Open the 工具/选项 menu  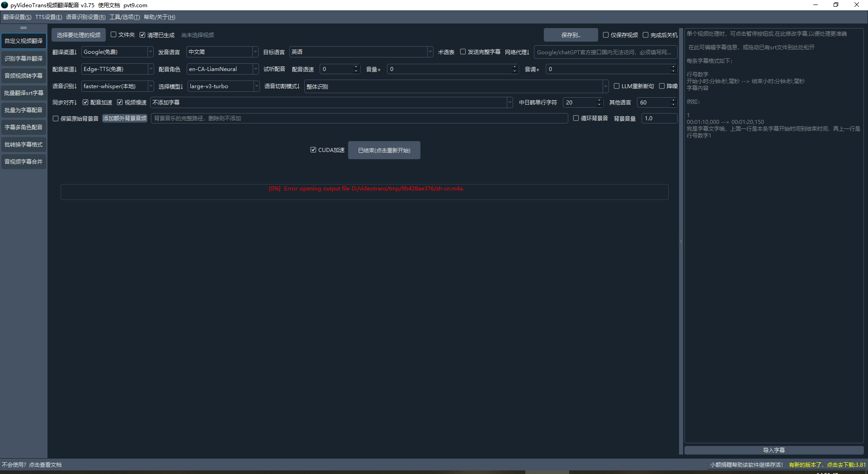124,17
